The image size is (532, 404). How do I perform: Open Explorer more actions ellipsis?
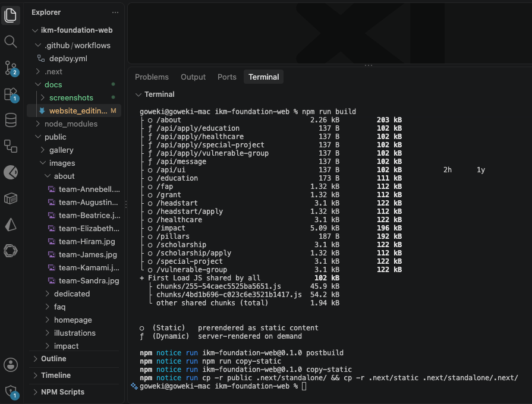115,12
